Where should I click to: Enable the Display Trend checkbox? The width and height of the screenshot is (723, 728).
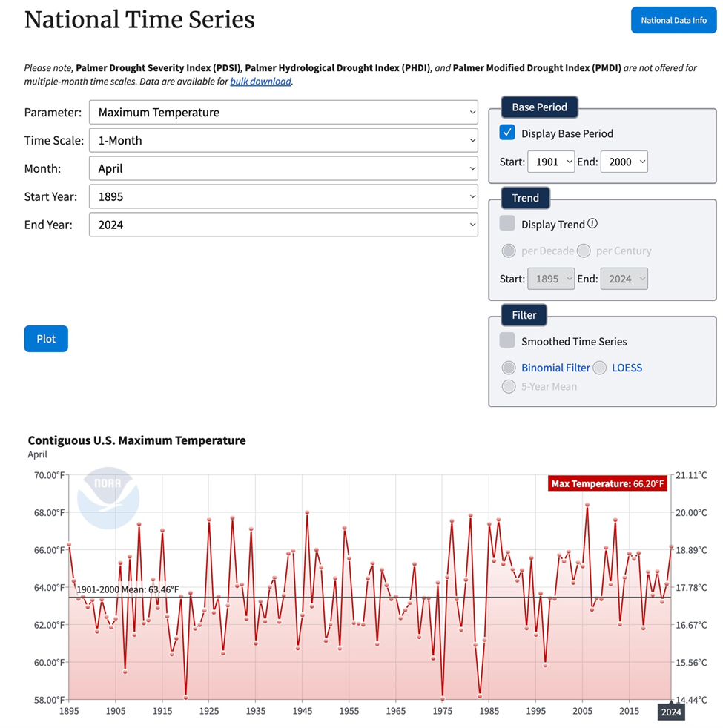click(507, 224)
